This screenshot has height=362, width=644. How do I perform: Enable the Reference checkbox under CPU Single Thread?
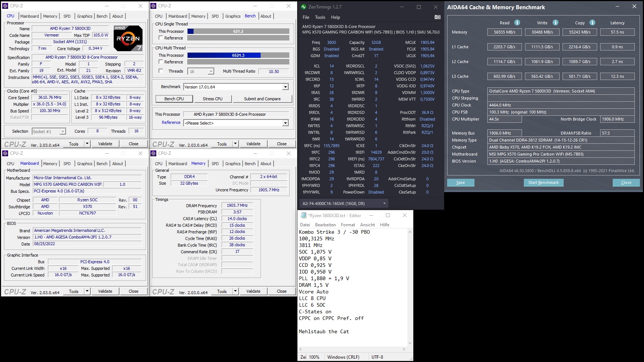(161, 38)
